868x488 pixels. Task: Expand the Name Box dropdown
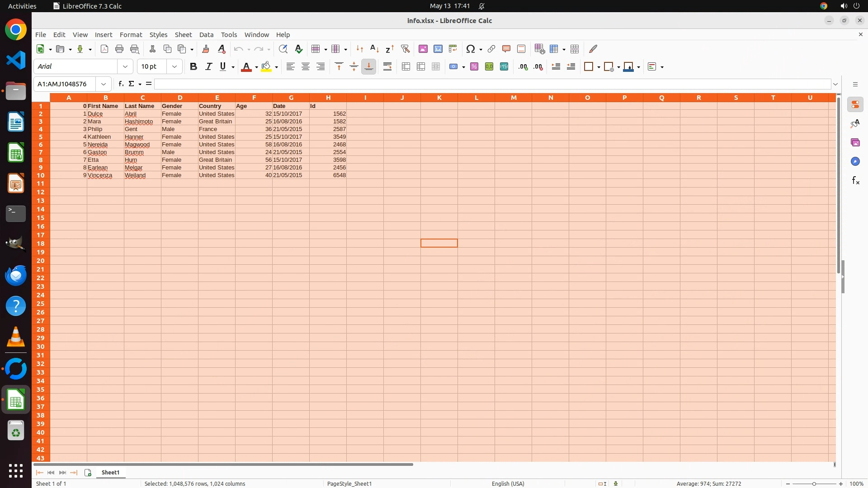click(104, 84)
